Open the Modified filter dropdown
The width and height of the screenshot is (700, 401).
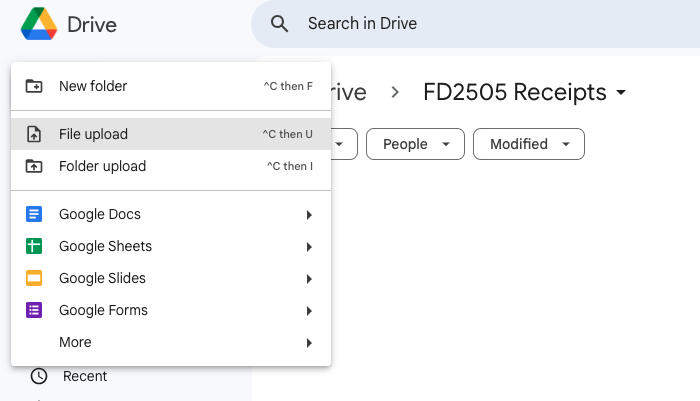(528, 144)
